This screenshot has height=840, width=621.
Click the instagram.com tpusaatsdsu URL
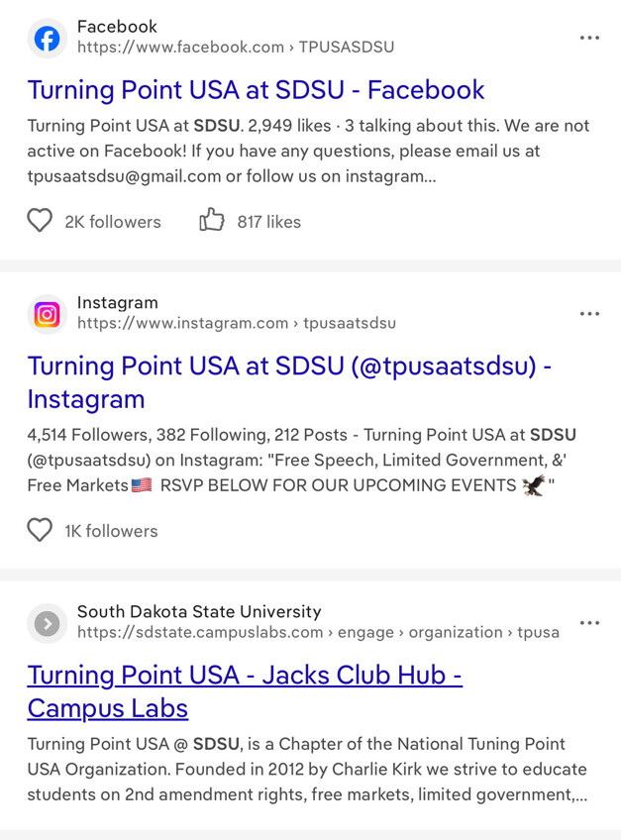[236, 323]
